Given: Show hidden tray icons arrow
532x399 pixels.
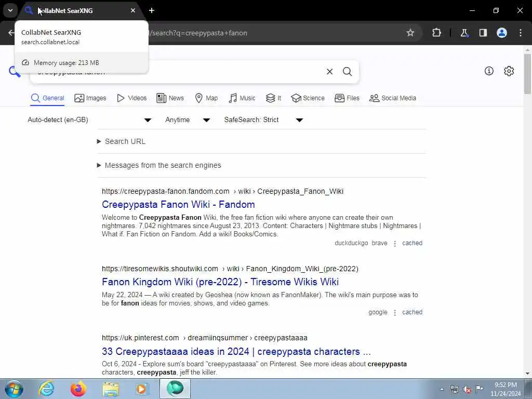Looking at the screenshot, I should 442,390.
